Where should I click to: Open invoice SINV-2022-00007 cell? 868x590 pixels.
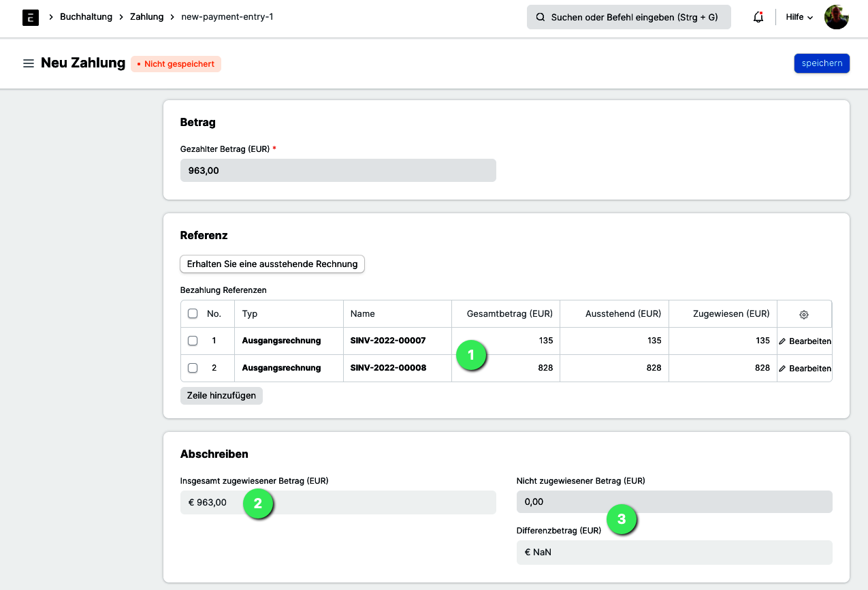pos(388,341)
